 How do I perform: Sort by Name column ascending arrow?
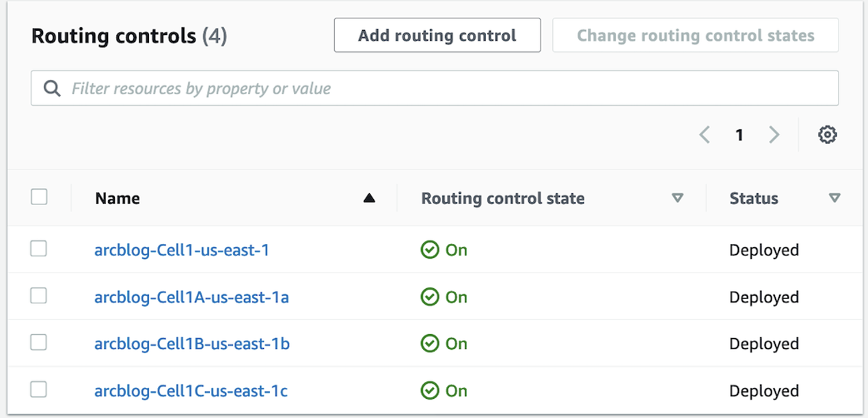pyautogui.click(x=369, y=199)
